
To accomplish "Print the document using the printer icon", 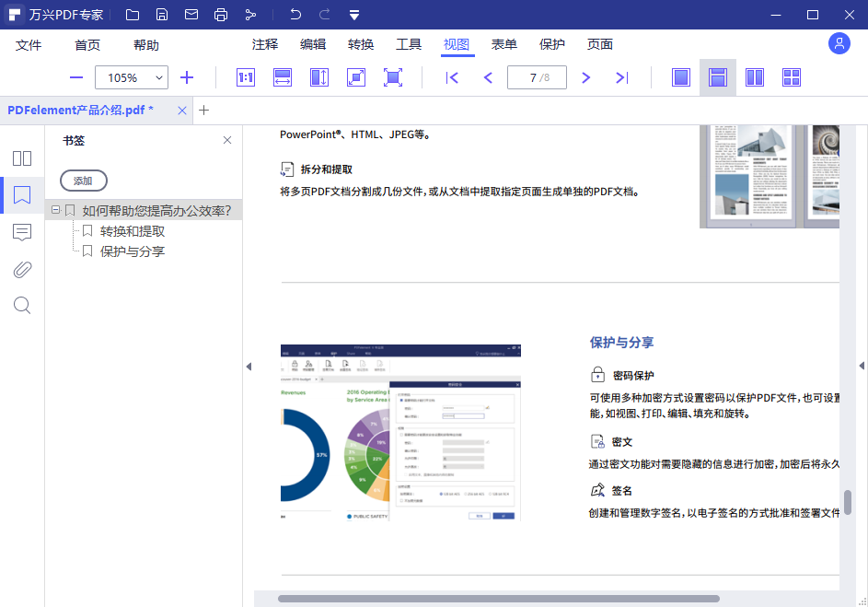I will tap(221, 14).
